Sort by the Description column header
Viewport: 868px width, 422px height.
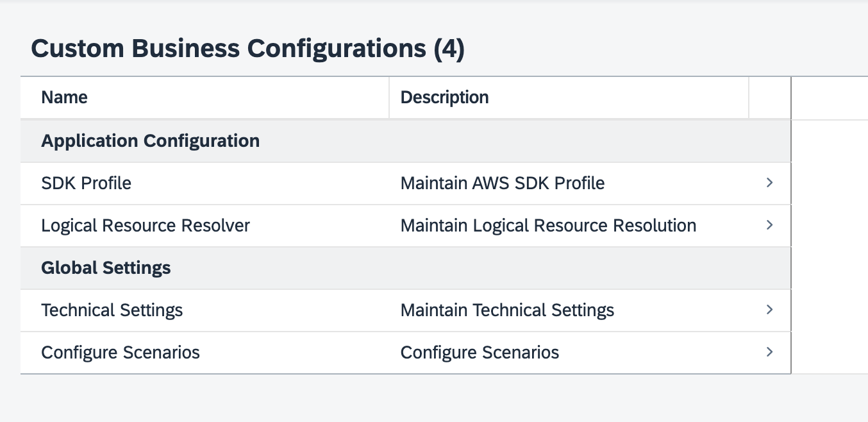tap(444, 97)
